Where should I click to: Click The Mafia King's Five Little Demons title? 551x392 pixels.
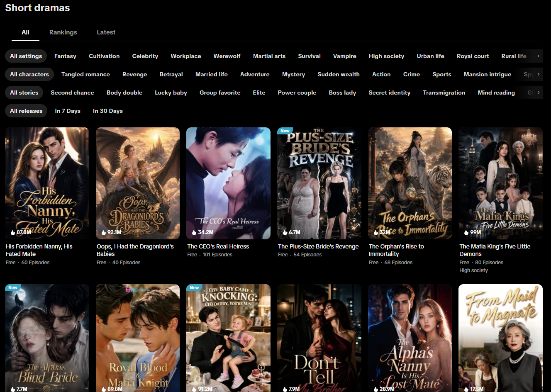click(495, 250)
